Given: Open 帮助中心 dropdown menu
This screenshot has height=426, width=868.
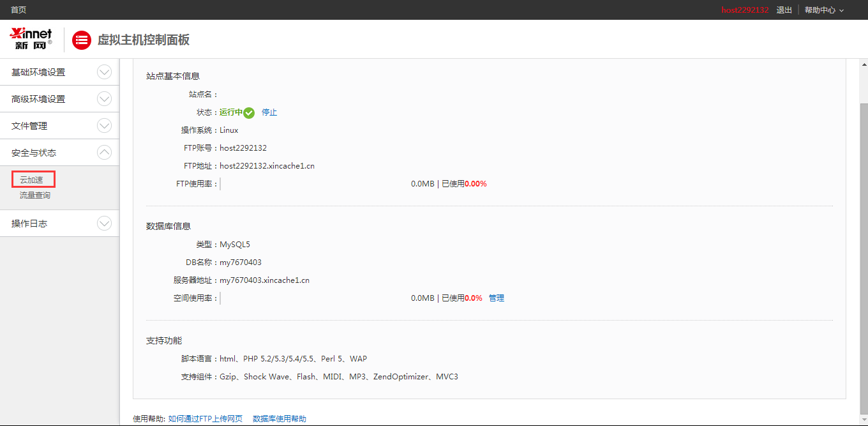Looking at the screenshot, I should pyautogui.click(x=823, y=10).
